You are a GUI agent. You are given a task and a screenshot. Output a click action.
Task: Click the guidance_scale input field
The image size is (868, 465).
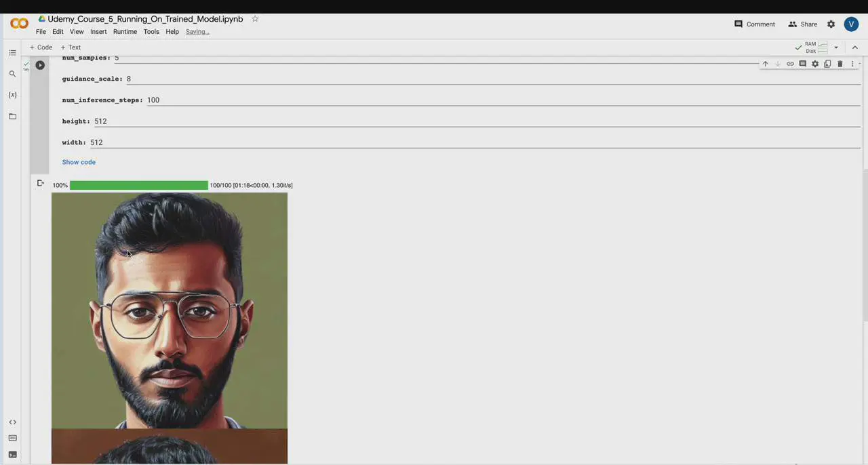tap(475, 79)
